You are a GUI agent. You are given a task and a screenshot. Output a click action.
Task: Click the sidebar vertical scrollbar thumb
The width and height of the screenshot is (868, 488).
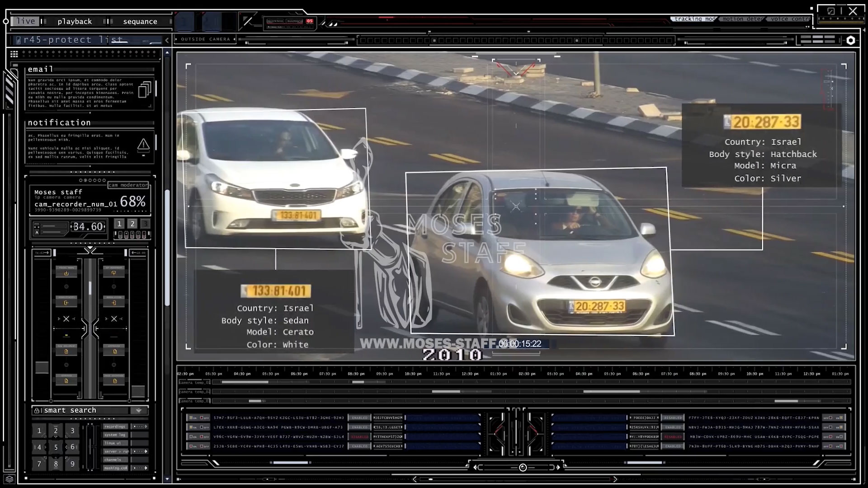(167, 248)
